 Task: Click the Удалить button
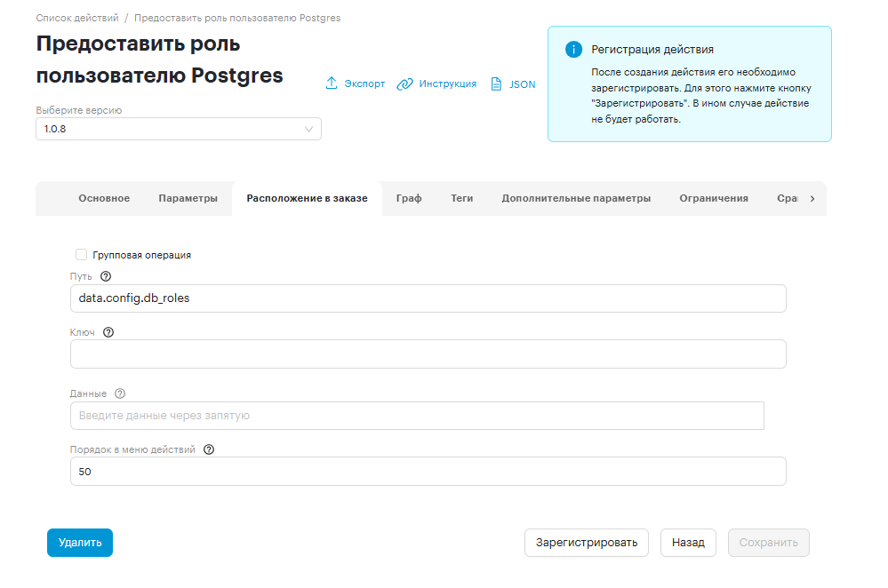pyautogui.click(x=80, y=542)
